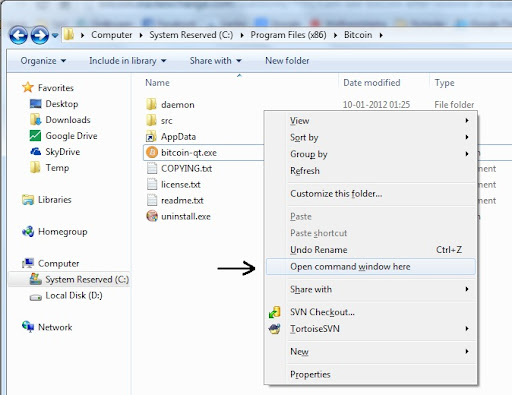Click Network icon in navigation pane
Viewport: 512px width, 395px height.
(x=28, y=327)
